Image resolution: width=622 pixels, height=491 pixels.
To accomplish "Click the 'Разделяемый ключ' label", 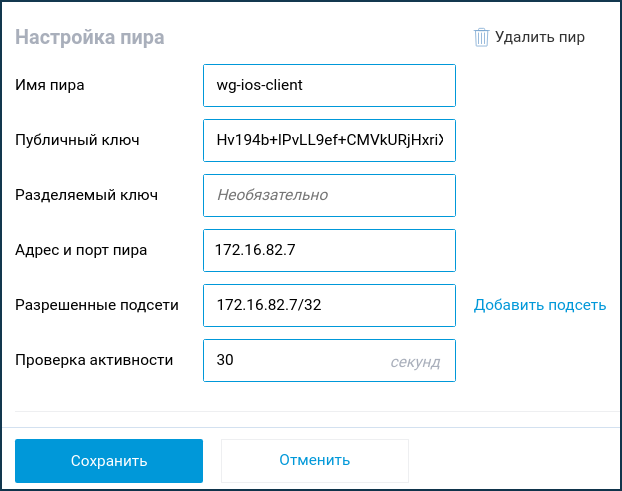I will [86, 195].
